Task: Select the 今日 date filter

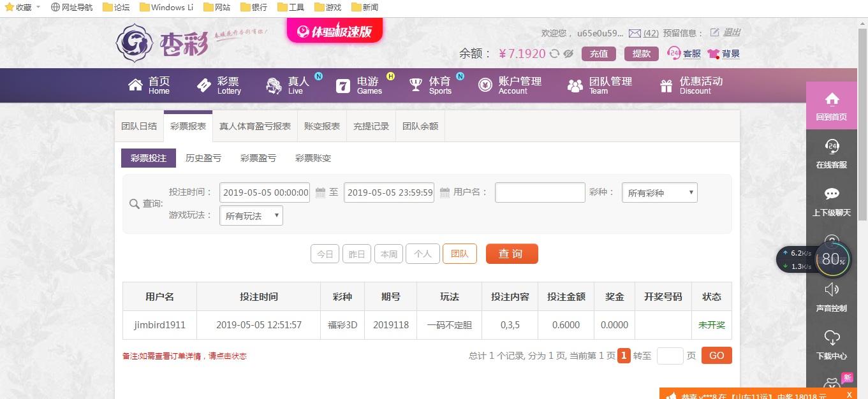Action: (x=325, y=254)
